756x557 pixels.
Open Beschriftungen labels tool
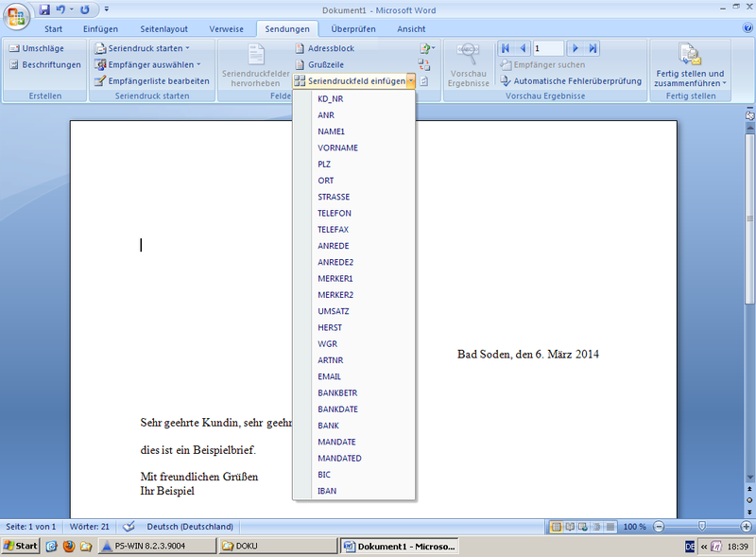tap(45, 64)
